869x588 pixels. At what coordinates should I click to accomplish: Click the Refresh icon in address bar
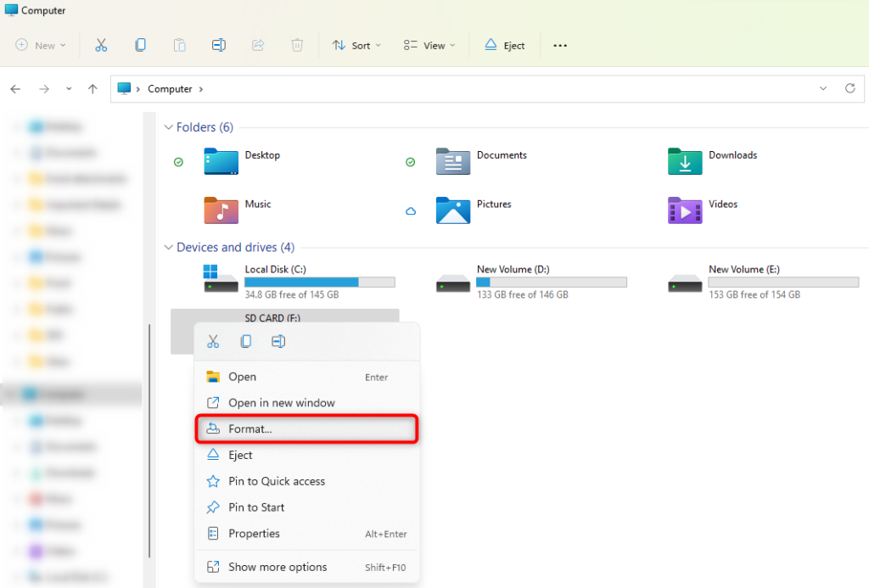tap(849, 88)
